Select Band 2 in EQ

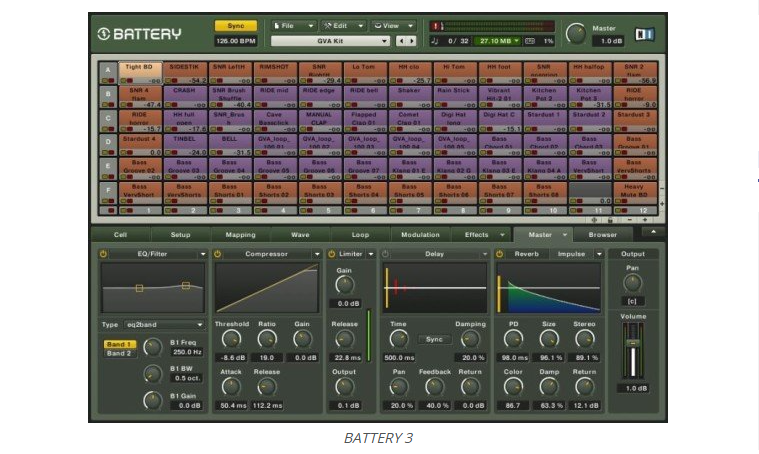point(119,353)
